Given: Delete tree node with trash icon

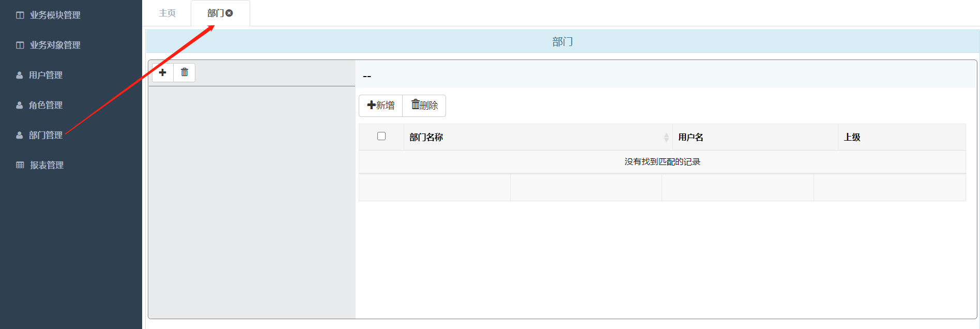Looking at the screenshot, I should (x=185, y=72).
